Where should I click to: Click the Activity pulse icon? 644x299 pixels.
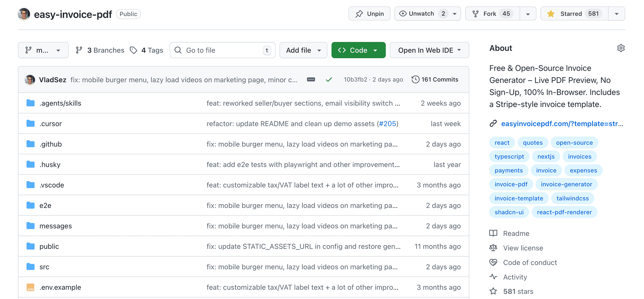tap(493, 277)
